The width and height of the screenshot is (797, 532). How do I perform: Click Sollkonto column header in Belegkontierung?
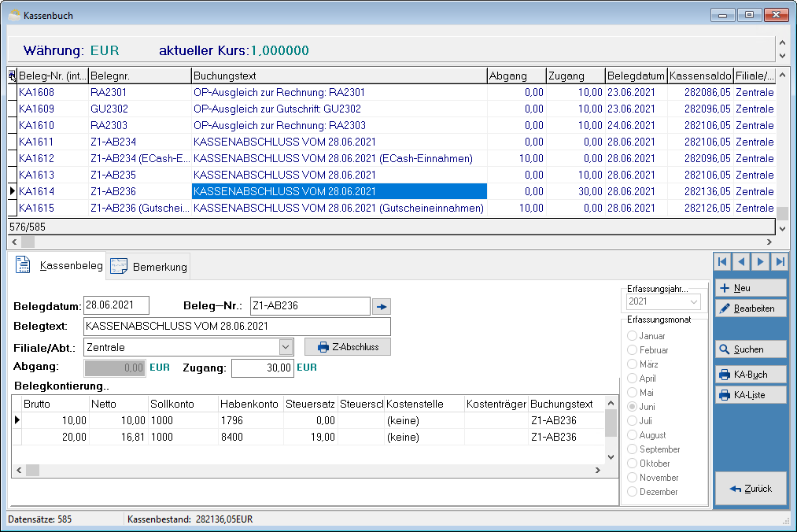183,404
